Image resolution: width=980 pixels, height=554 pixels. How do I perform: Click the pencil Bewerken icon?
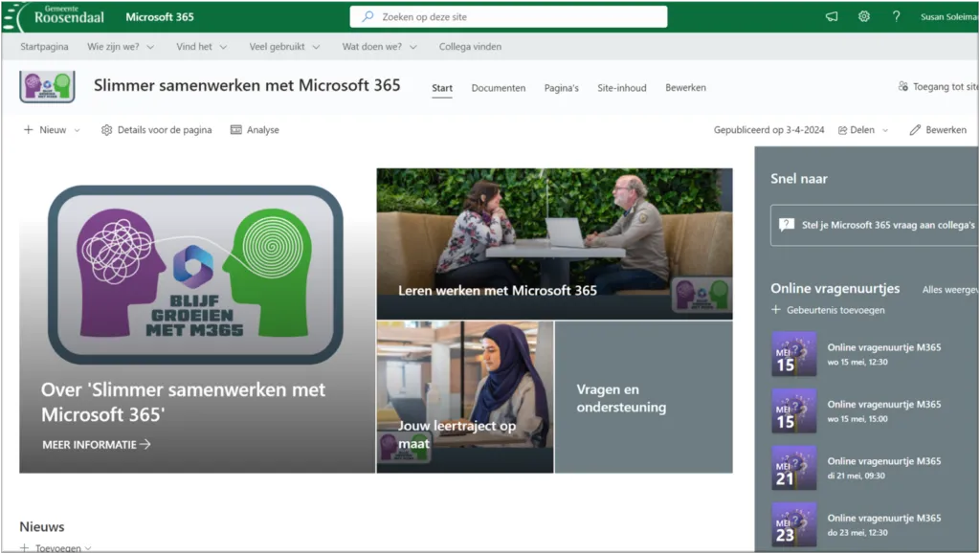click(x=915, y=130)
